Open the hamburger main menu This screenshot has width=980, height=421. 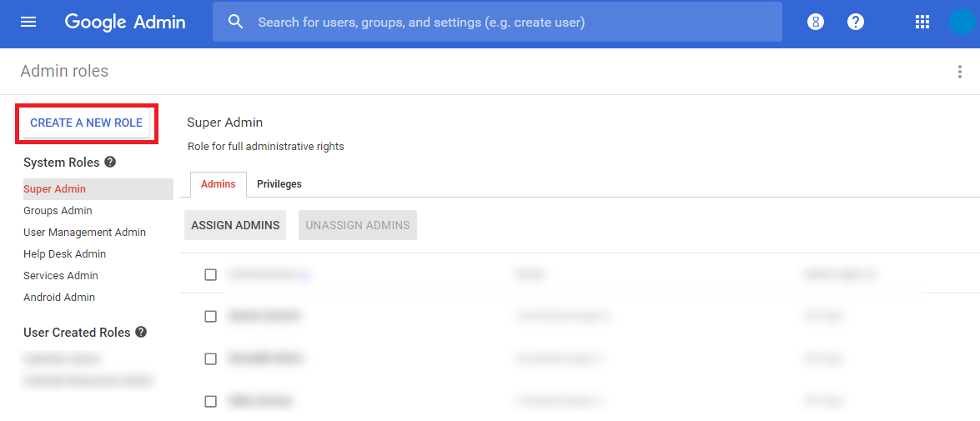click(x=28, y=22)
